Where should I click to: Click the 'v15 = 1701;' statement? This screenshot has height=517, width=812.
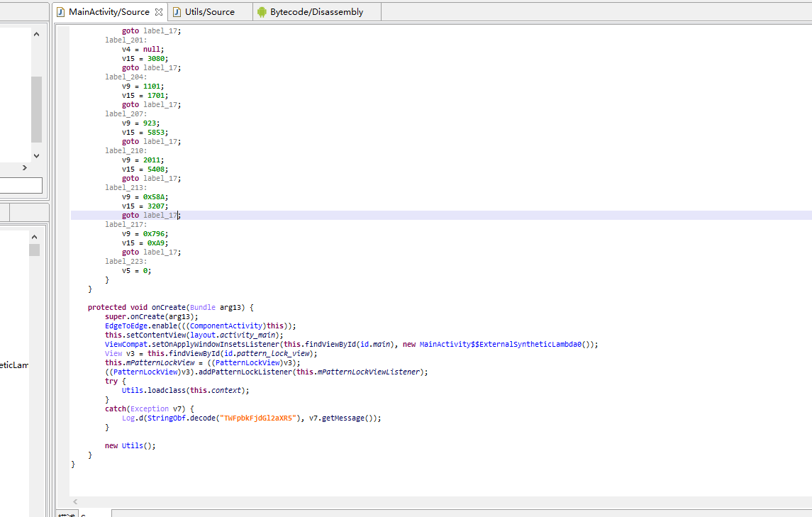(145, 95)
